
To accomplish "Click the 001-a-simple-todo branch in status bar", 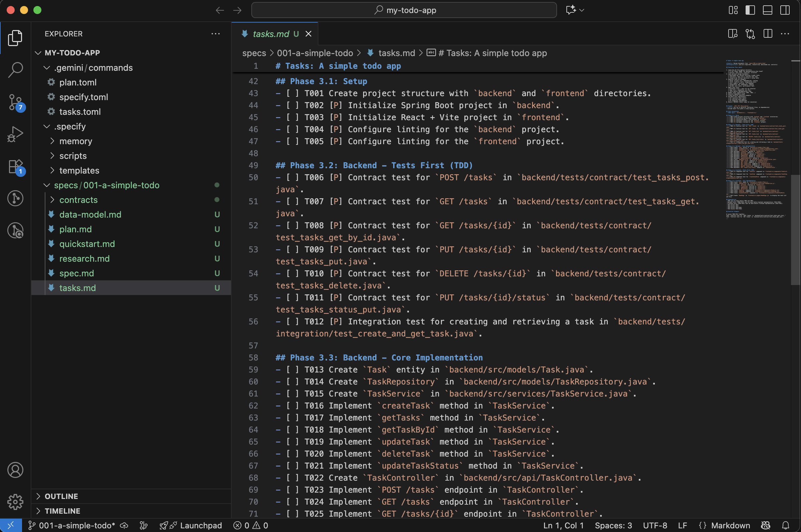I will click(x=71, y=525).
